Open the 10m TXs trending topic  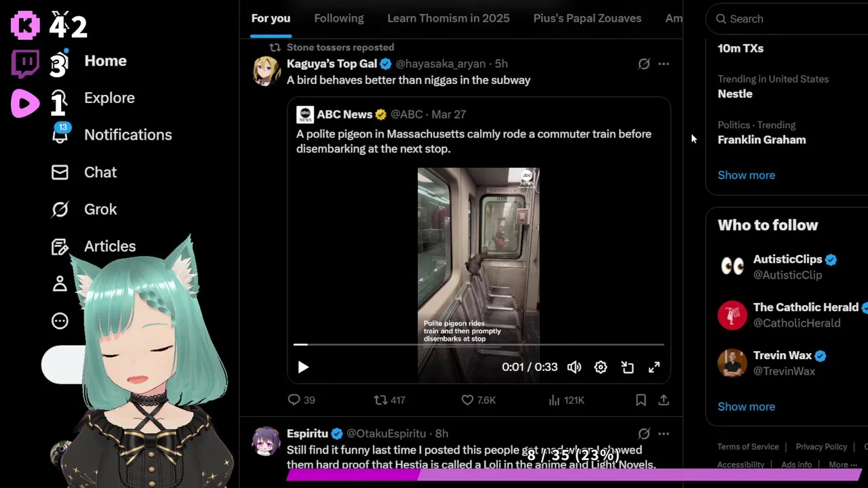point(741,48)
